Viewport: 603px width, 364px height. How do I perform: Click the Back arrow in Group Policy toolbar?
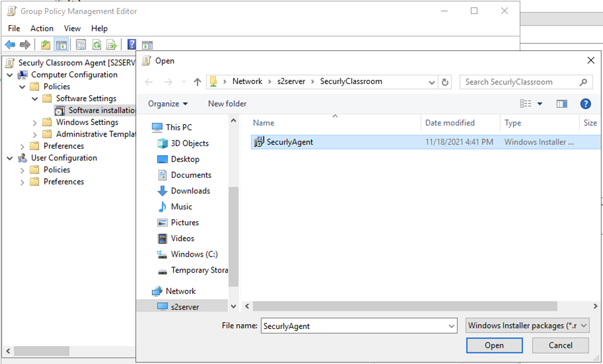10,45
